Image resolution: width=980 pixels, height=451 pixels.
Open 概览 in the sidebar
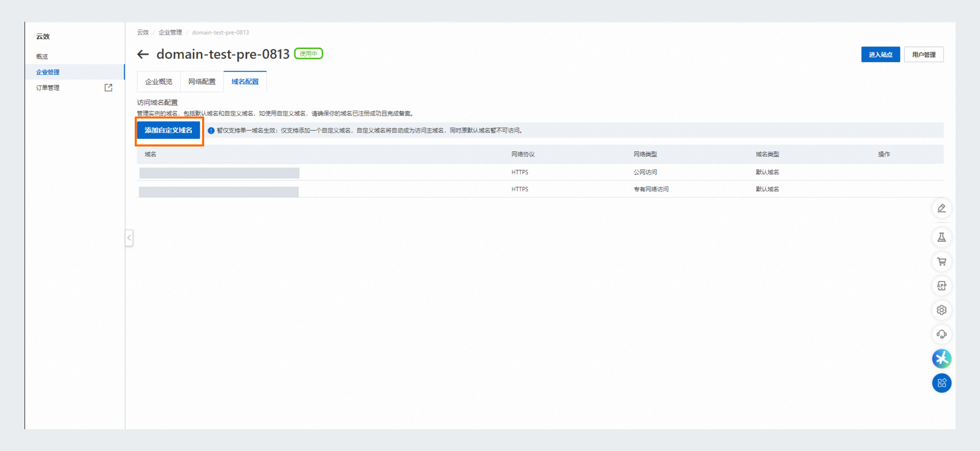point(42,57)
